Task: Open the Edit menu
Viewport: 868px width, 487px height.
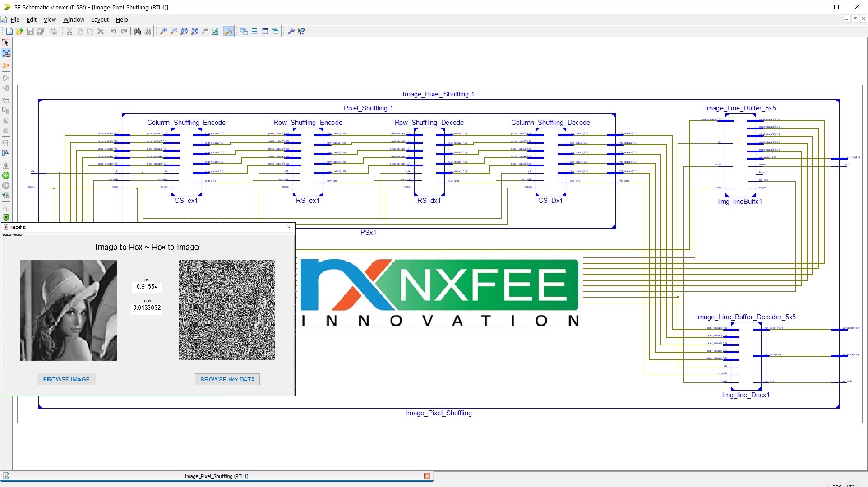Action: 32,19
